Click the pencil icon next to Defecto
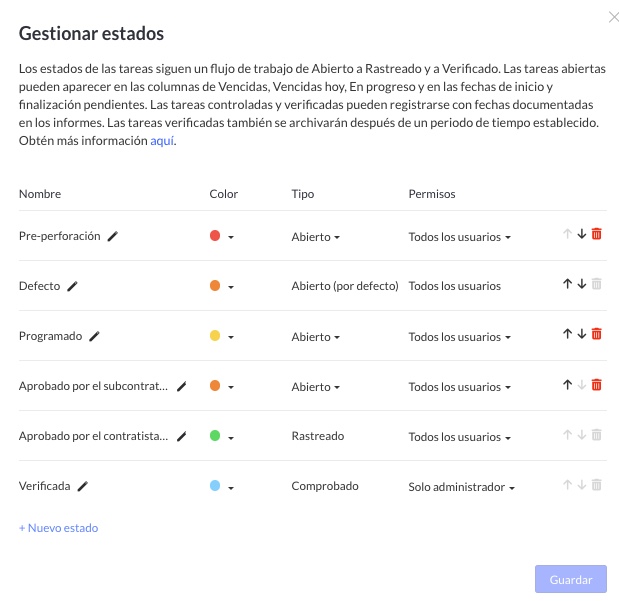This screenshot has width=619, height=601. click(72, 286)
